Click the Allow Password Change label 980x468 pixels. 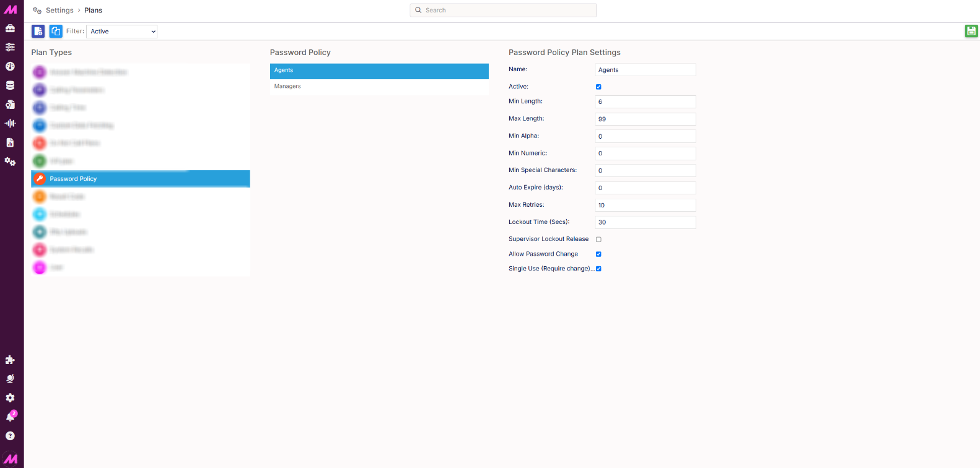click(543, 254)
